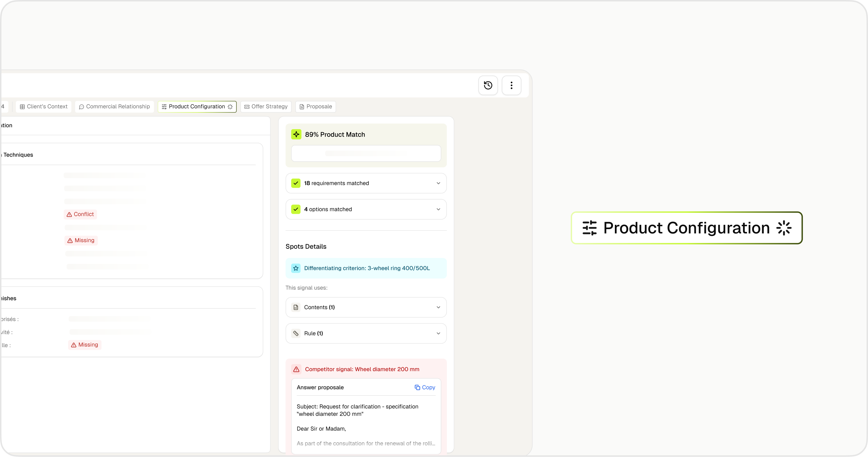
Task: Click the Missing badge under Techniques
Action: [x=81, y=240]
